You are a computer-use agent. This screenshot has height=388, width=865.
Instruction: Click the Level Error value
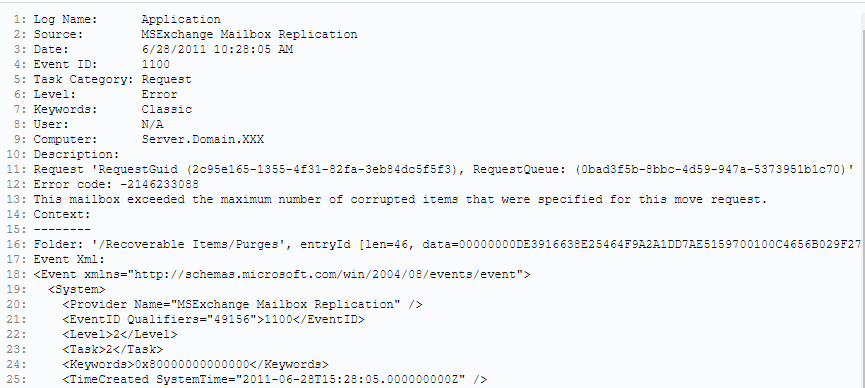click(159, 94)
